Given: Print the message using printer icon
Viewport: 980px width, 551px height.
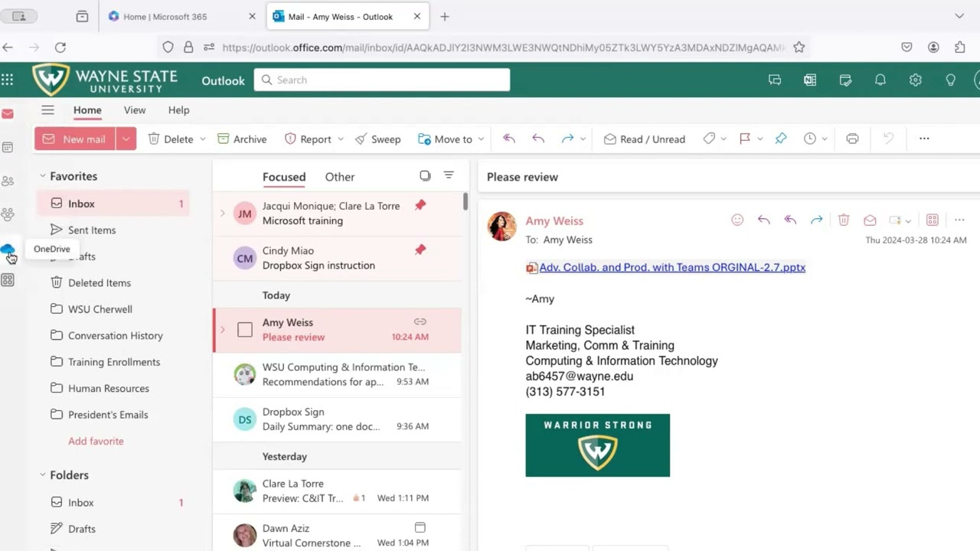Looking at the screenshot, I should click(852, 139).
